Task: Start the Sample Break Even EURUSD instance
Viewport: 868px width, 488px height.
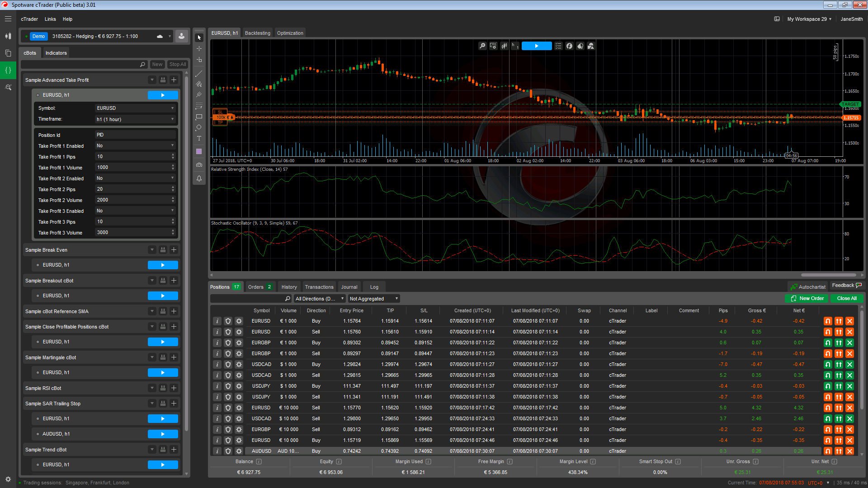Action: tap(163, 265)
